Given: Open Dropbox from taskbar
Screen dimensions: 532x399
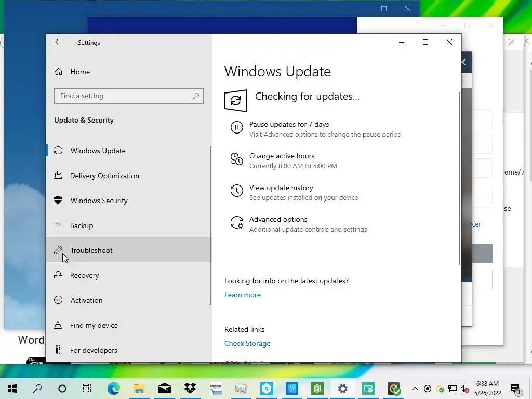Looking at the screenshot, I should click(x=190, y=389).
